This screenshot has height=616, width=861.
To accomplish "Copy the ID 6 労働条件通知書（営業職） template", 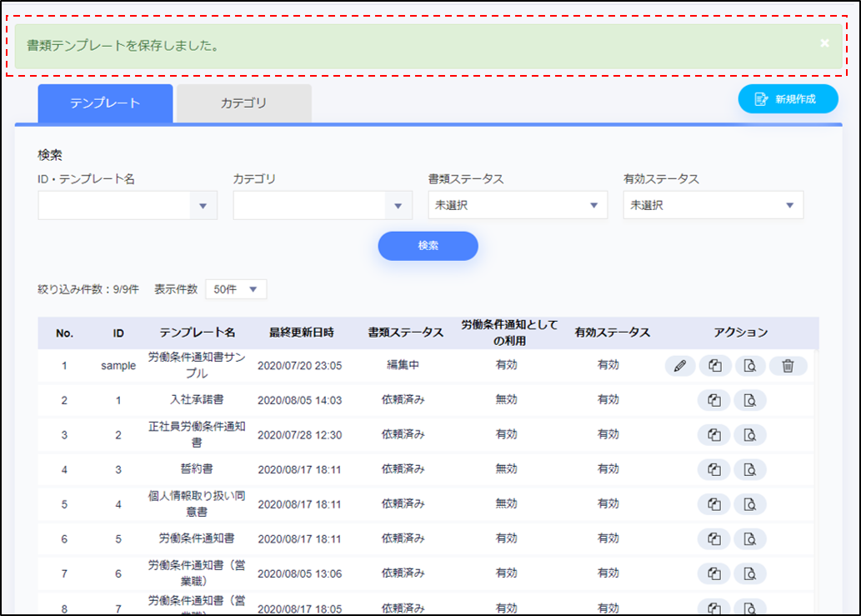I will coord(713,573).
